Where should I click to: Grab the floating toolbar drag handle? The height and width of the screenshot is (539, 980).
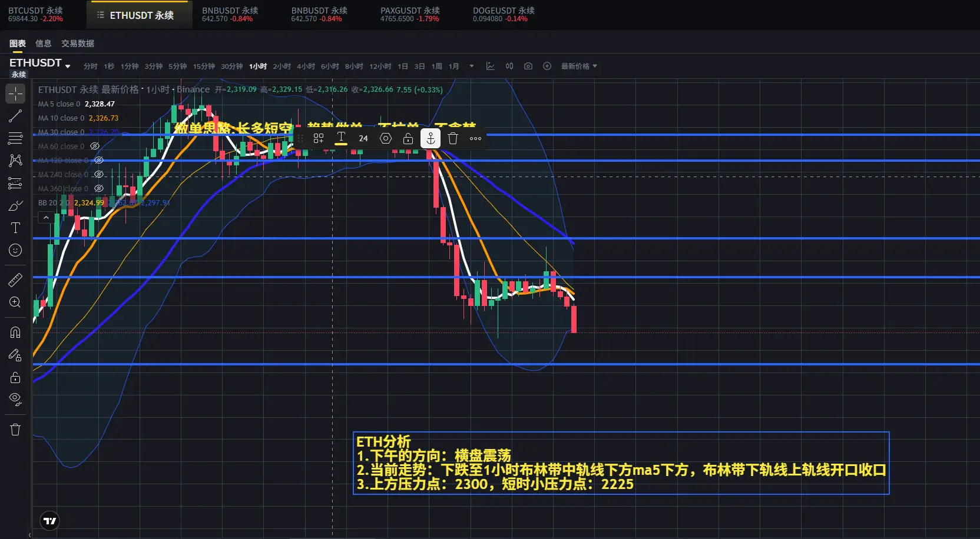[300, 138]
